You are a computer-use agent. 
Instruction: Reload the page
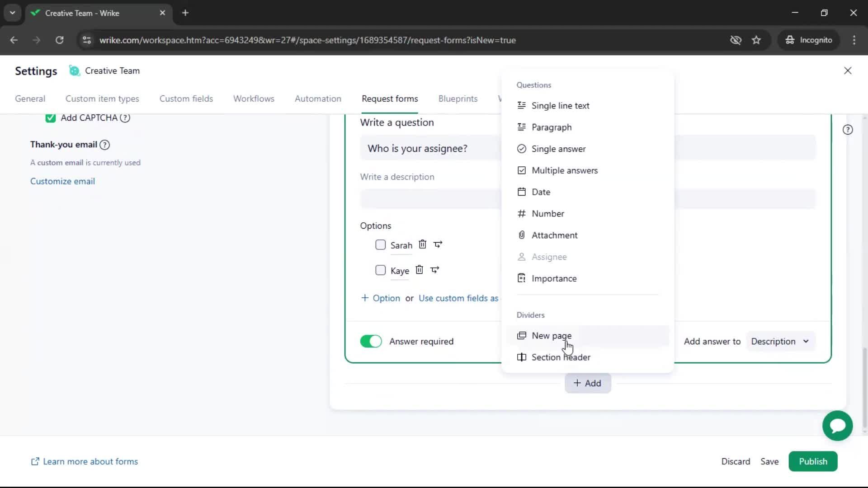pos(59,40)
